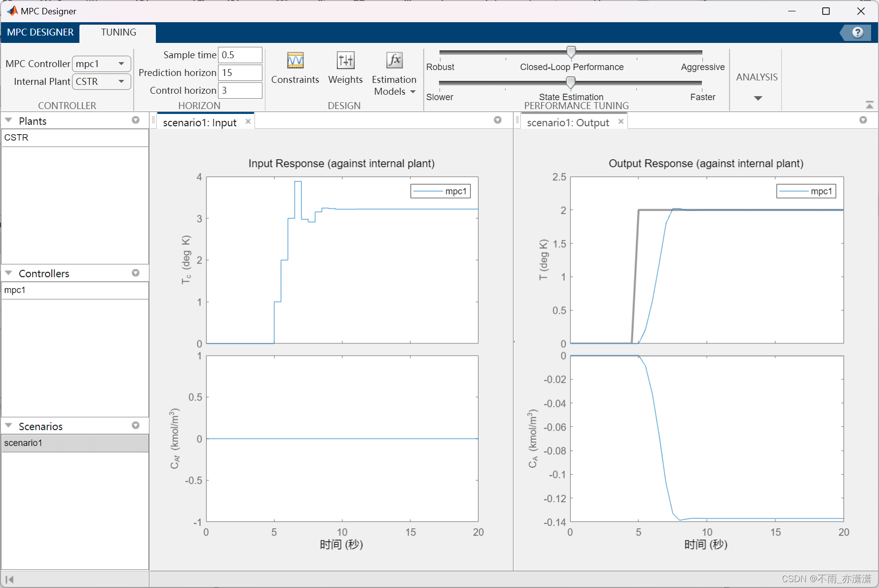Viewport: 879px width, 588px height.
Task: Switch to the MPC DESIGNER tab
Action: 40,33
